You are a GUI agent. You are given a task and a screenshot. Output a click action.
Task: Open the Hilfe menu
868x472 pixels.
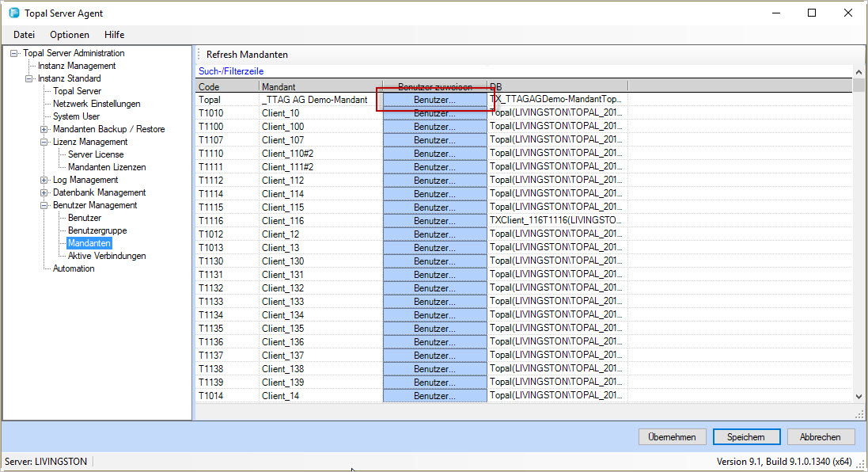pyautogui.click(x=114, y=34)
